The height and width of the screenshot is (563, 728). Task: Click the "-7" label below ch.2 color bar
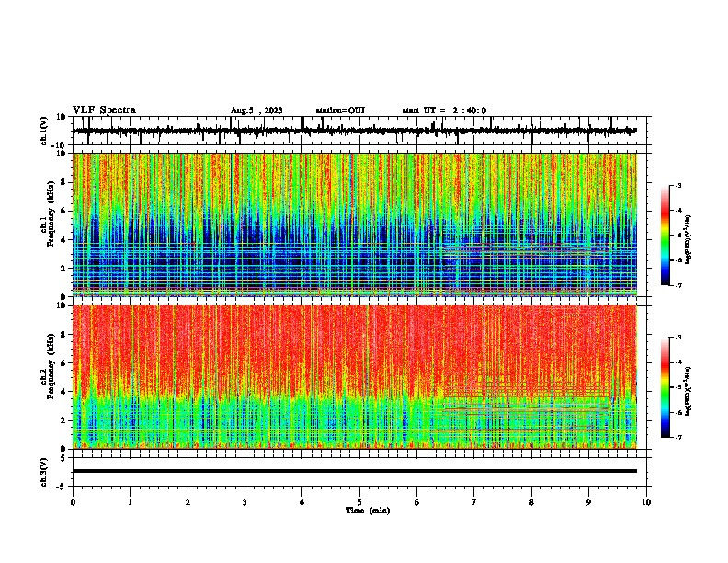tap(677, 438)
